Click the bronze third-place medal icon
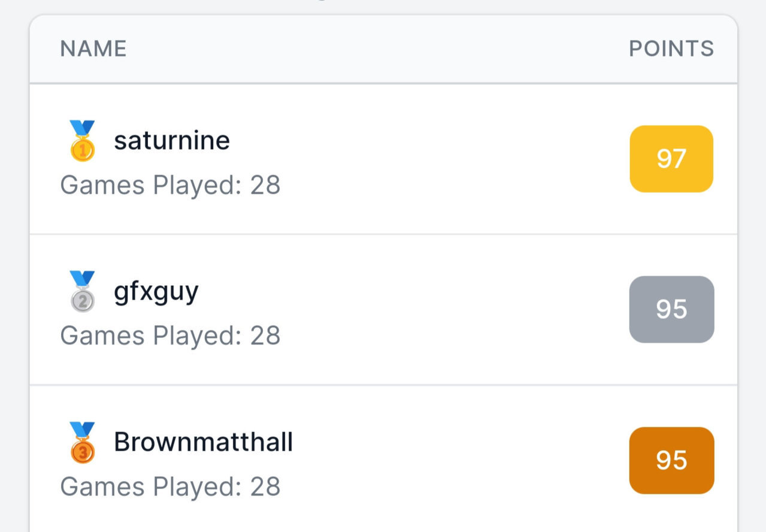This screenshot has height=532, width=766. point(82,443)
